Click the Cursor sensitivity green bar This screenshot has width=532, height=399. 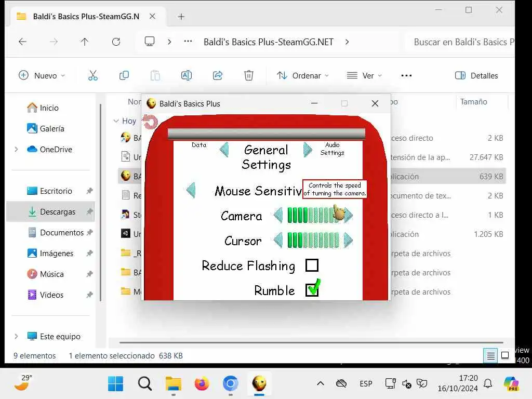click(313, 240)
